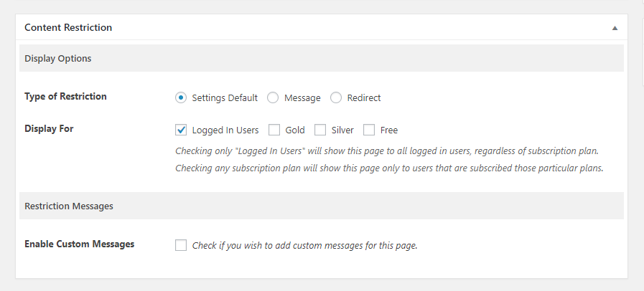Click the 'Check if you wish' description text
This screenshot has height=291, width=644.
304,246
